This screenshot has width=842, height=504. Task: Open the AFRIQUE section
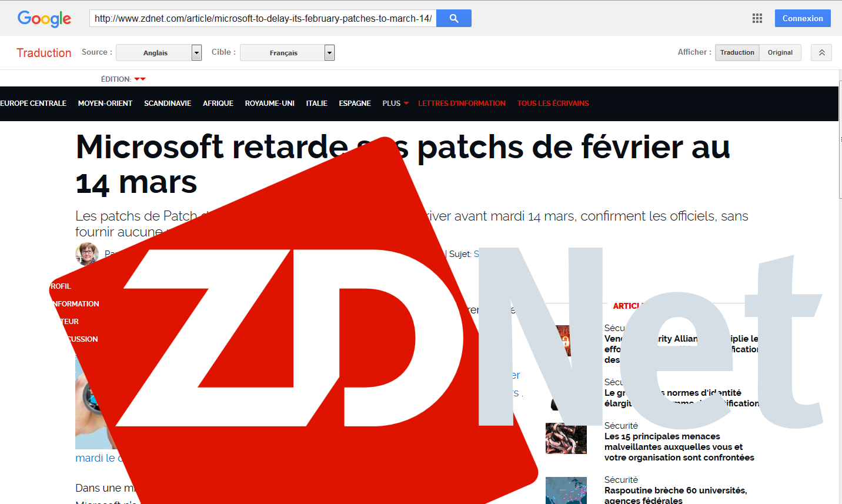coord(218,104)
